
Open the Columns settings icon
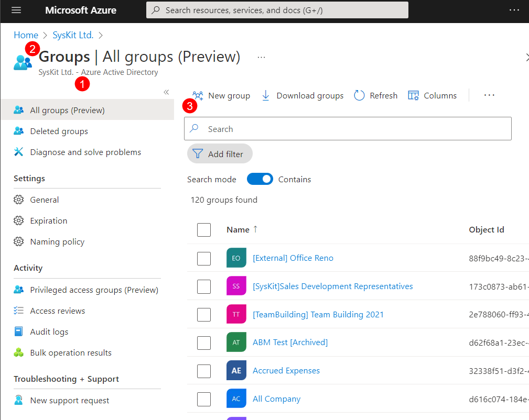point(413,95)
